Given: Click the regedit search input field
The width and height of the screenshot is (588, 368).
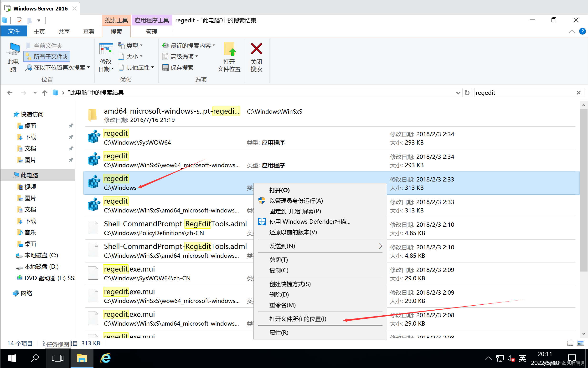Looking at the screenshot, I should click(x=524, y=93).
